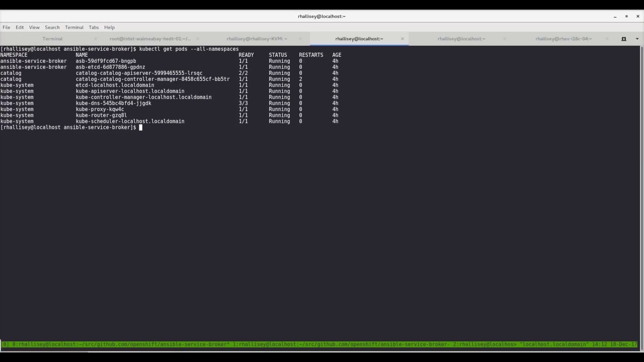Click tmux window 1 in status bar
Viewport: 644px width, 362px height.
[x=341, y=344]
